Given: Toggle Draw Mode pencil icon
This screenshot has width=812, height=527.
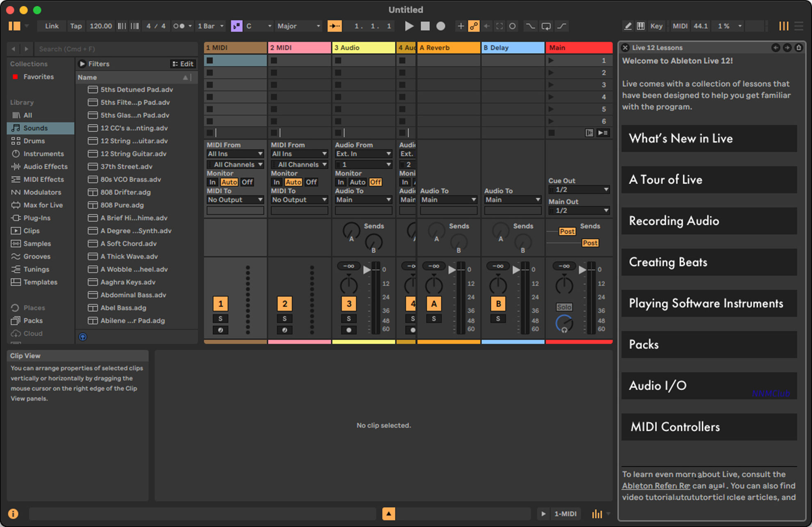Looking at the screenshot, I should (x=628, y=26).
